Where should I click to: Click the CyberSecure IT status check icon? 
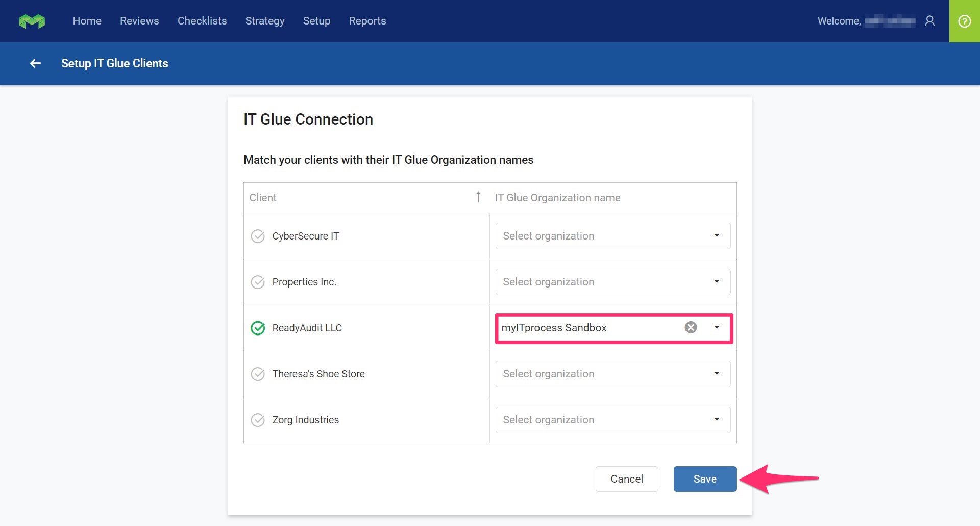[x=258, y=236]
